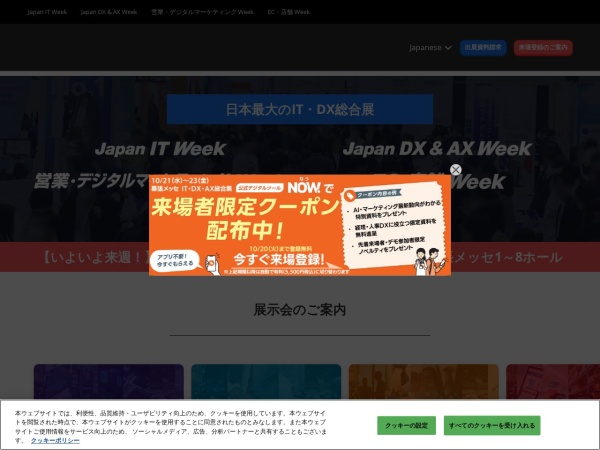
Task: Click the クッキーの設定 button
Action: (406, 425)
